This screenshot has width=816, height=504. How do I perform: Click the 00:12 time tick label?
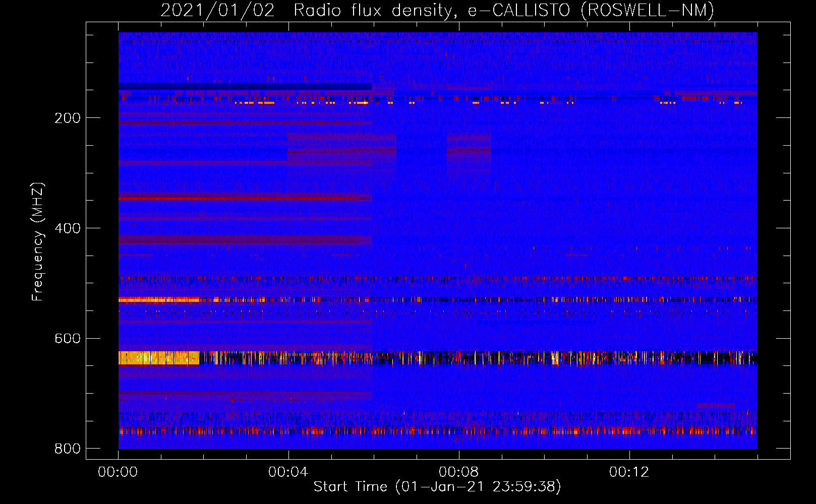[x=629, y=472]
